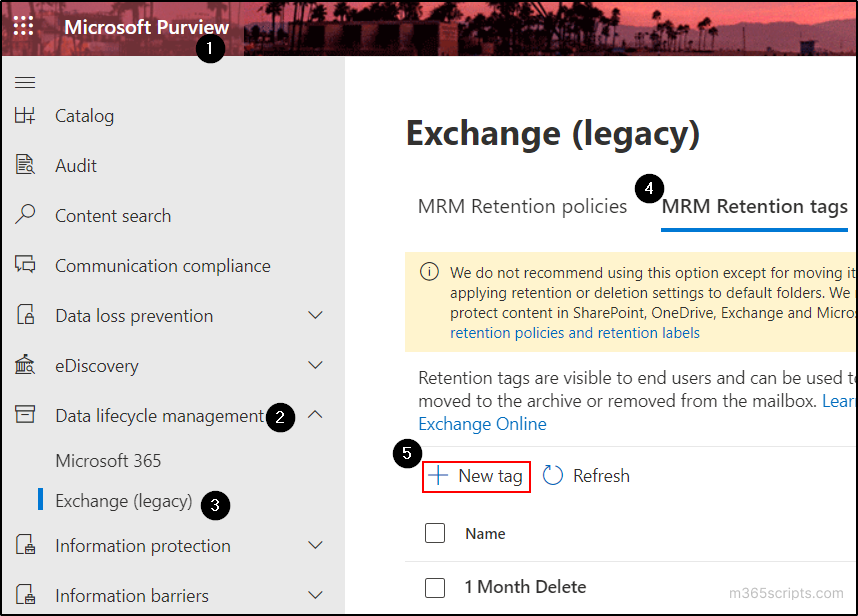Collapse the Data lifecycle management chevron

(315, 415)
